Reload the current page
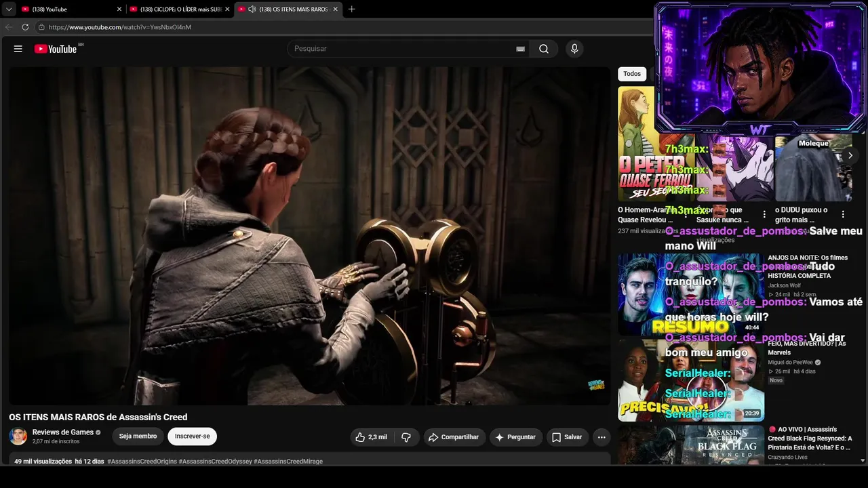This screenshot has height=488, width=868. pos(25,27)
